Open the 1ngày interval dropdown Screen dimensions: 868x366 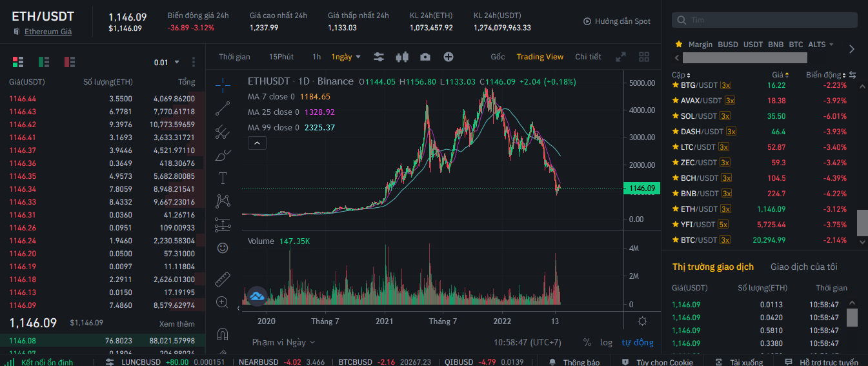(x=347, y=57)
